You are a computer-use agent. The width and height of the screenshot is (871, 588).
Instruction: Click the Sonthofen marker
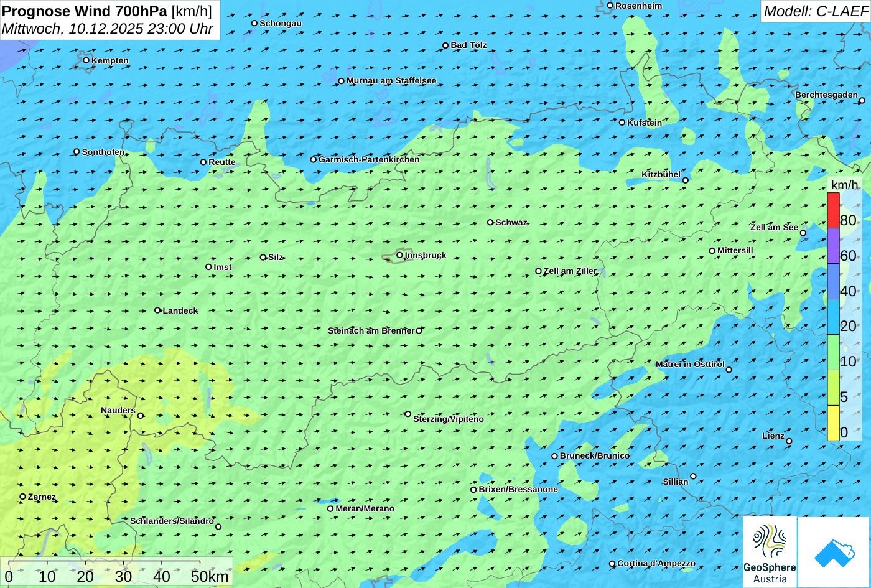click(77, 152)
